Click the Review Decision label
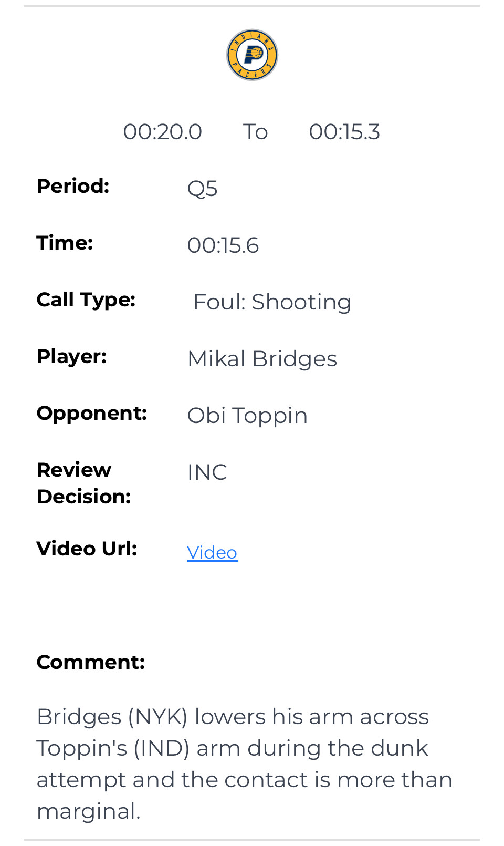The height and width of the screenshot is (846, 504). point(83,483)
